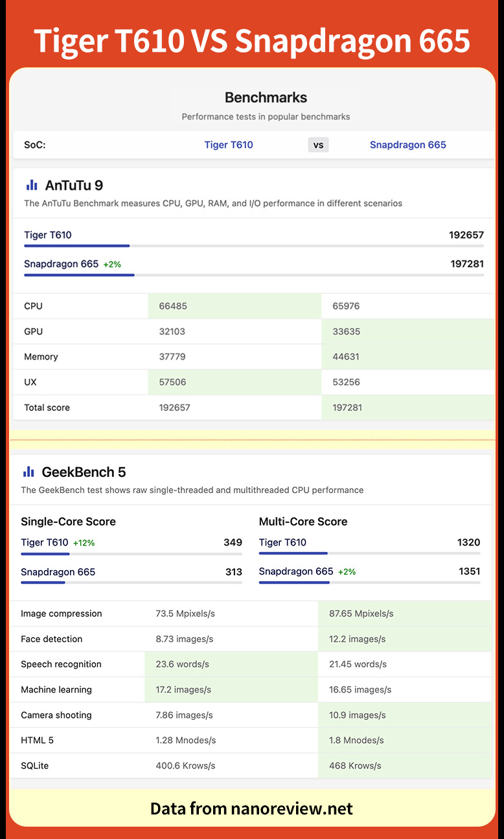Click the CPU value 66485
Screen dimensions: 504x839
click(x=173, y=306)
